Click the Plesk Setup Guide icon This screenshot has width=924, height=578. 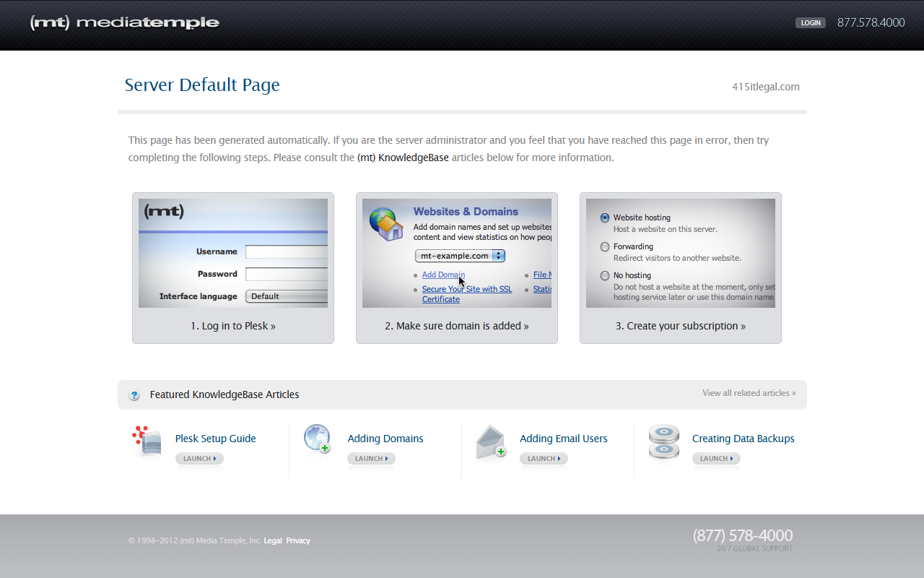[147, 441]
